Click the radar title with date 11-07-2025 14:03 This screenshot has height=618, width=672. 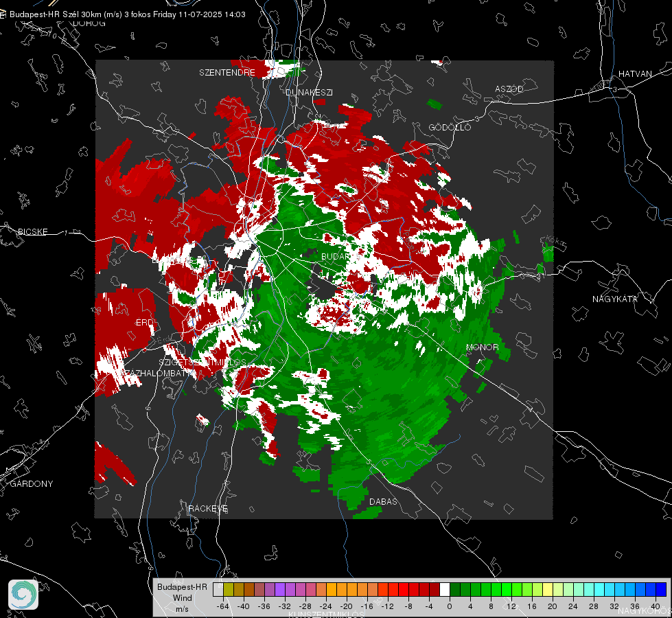click(x=127, y=14)
